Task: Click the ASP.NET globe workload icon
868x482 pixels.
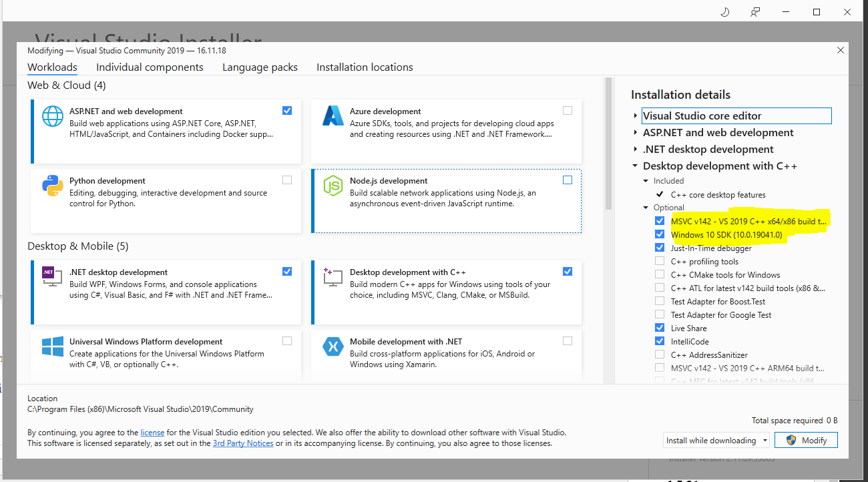Action: [53, 116]
